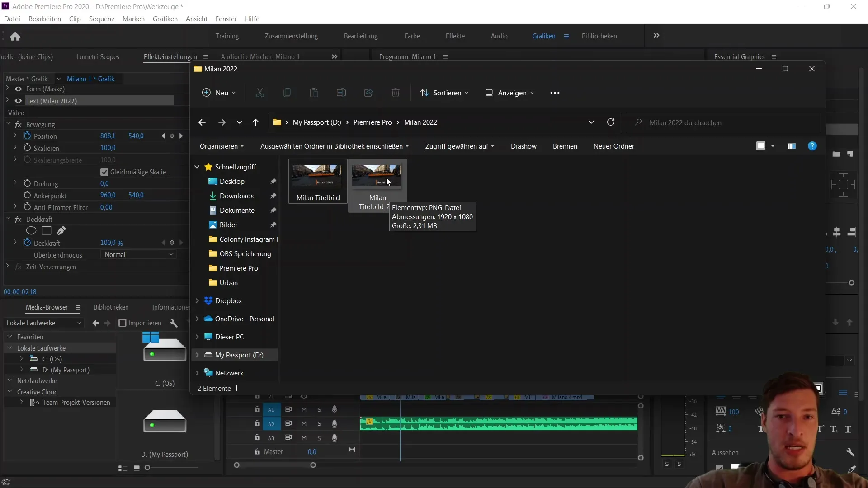
Task: Go up one folder level in Explorer
Action: coord(255,122)
